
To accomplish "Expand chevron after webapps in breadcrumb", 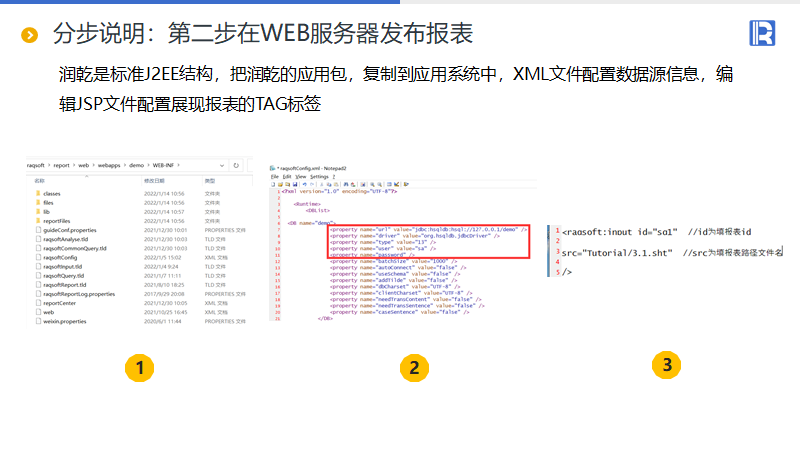I will pyautogui.click(x=124, y=165).
